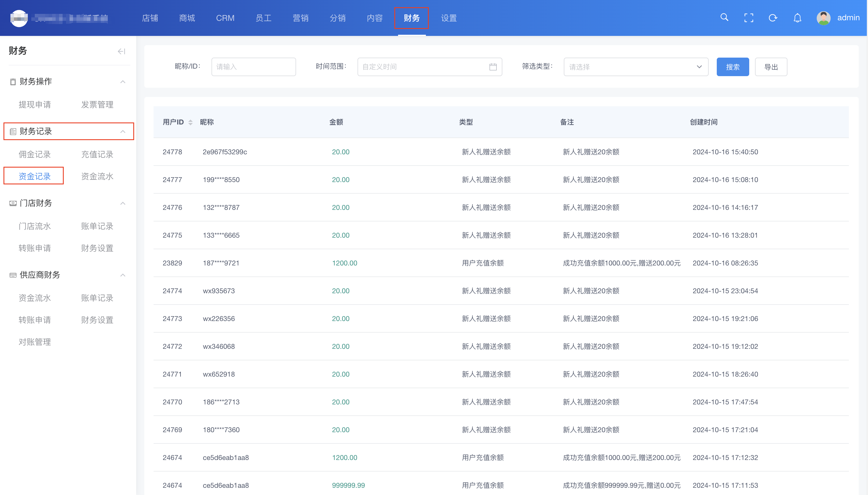
Task: Open 佣金记录 in sidebar
Action: (35, 154)
